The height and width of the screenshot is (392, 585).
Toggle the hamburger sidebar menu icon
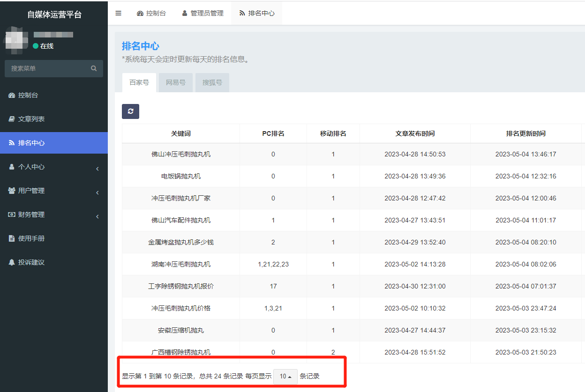118,13
